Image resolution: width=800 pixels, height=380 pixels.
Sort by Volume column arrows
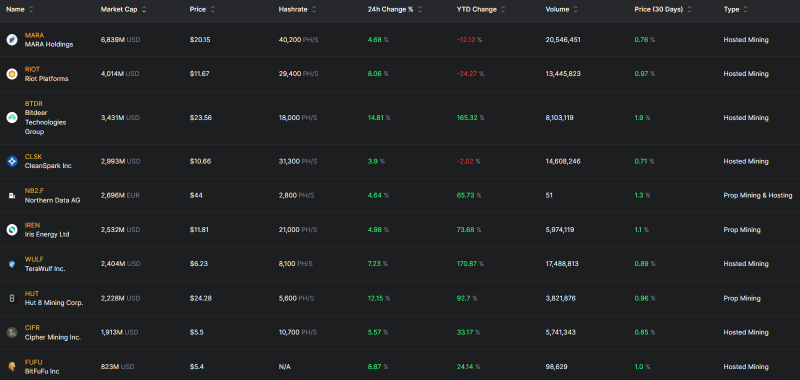point(576,9)
